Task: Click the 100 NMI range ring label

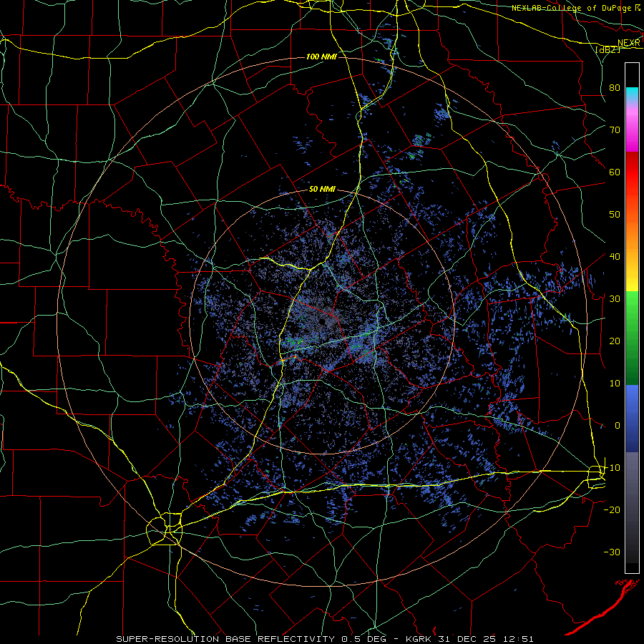Action: pos(321,57)
